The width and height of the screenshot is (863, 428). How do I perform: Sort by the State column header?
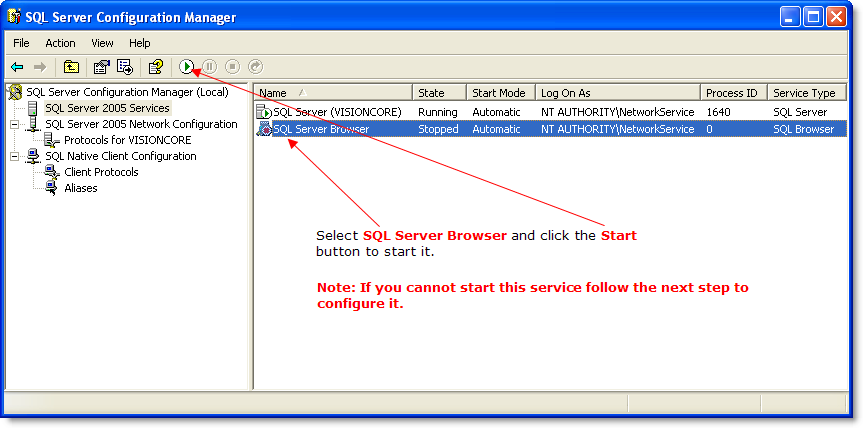(x=440, y=93)
